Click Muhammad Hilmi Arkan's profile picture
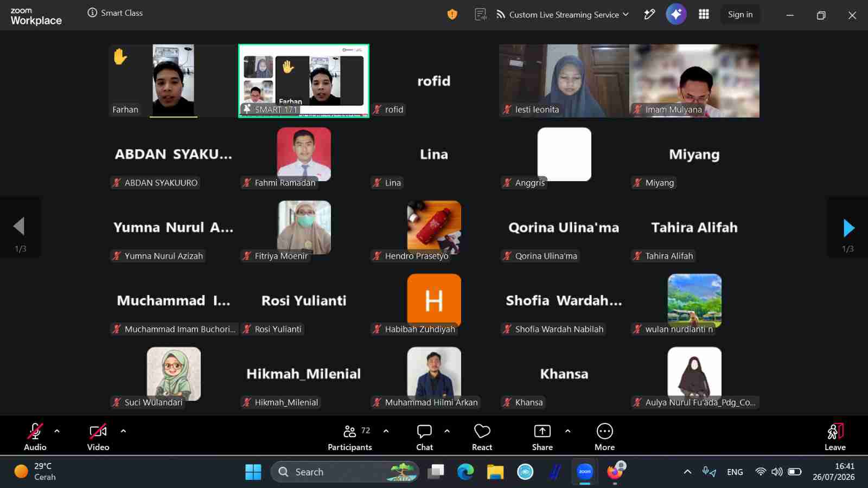868x488 pixels. pos(434,374)
